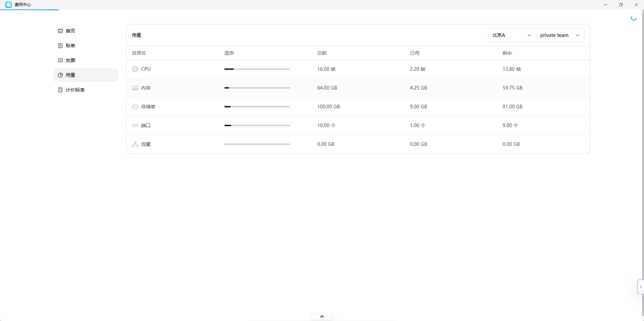This screenshot has height=321, width=644.
Task: Click the 9.00 GB used value
Action: [x=419, y=107]
